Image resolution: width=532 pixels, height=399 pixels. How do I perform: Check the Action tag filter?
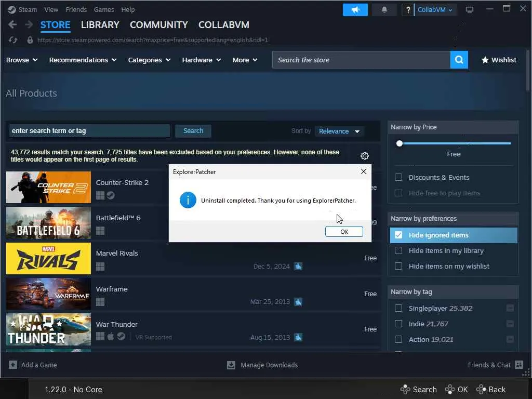[398, 339]
